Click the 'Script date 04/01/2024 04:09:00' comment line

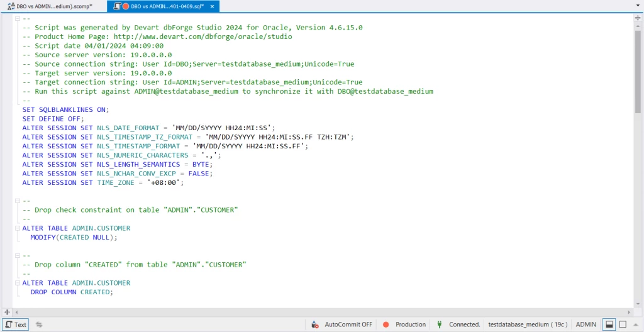pyautogui.click(x=93, y=46)
